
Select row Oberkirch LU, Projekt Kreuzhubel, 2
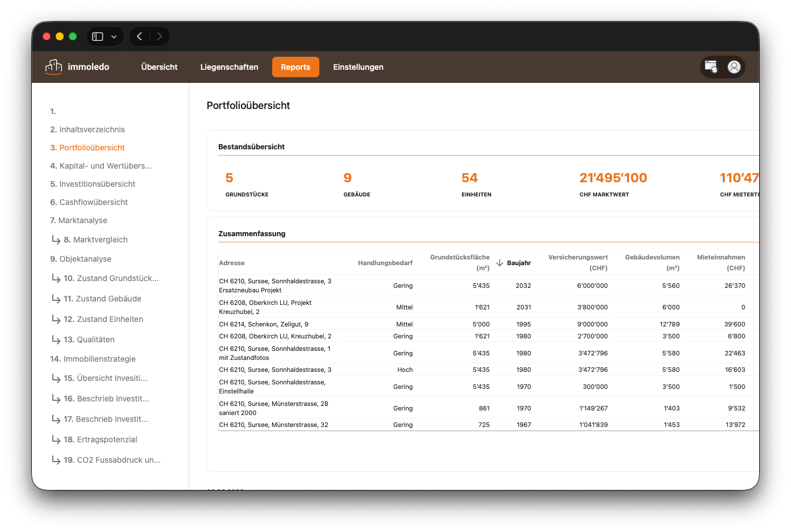tap(489, 307)
